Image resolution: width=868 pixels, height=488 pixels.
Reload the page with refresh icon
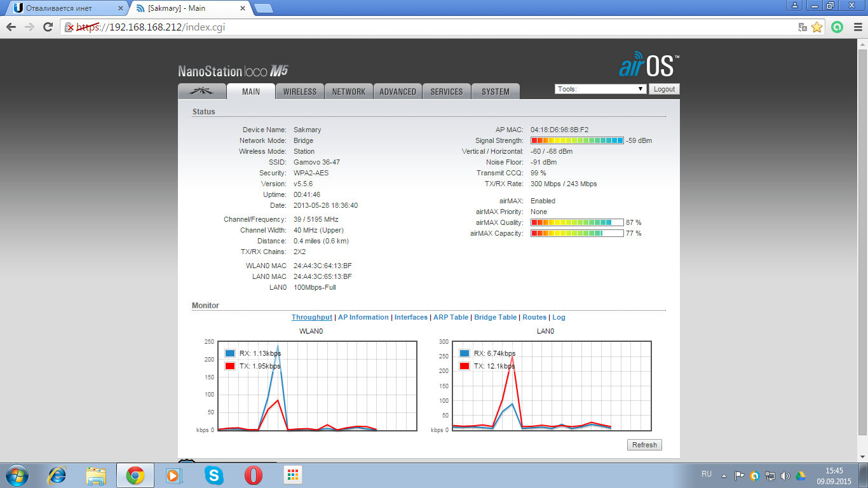pyautogui.click(x=48, y=27)
